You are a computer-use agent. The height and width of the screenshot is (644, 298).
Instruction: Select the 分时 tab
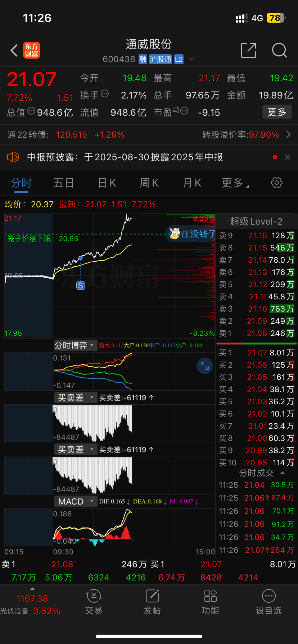21,183
